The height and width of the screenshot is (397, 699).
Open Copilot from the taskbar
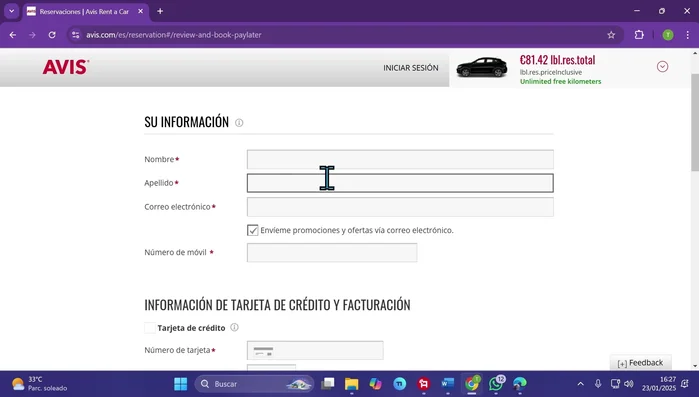pos(375,384)
